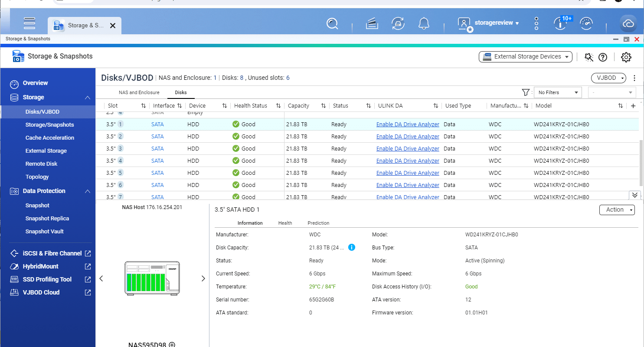Sort table by Interface column
644x347 pixels.
(x=180, y=106)
